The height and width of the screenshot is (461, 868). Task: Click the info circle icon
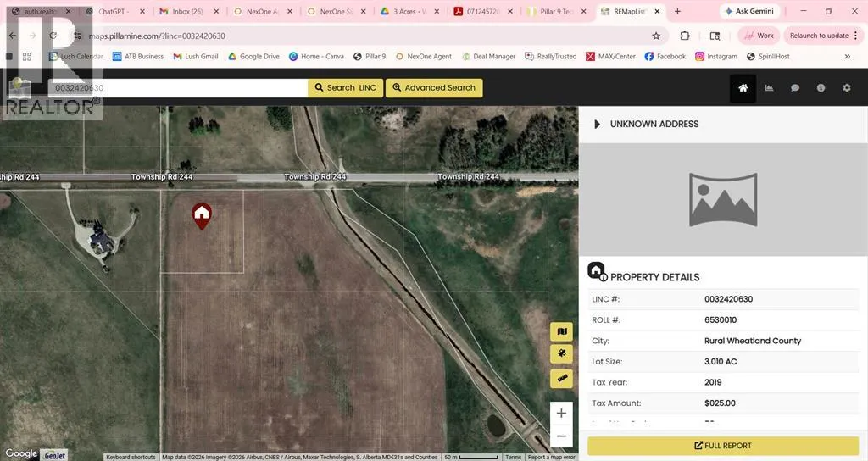pos(821,88)
